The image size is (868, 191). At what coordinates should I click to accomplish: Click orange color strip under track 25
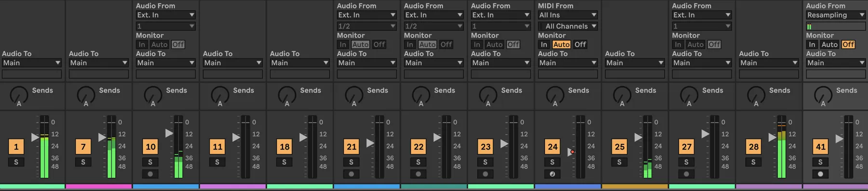[635, 186]
